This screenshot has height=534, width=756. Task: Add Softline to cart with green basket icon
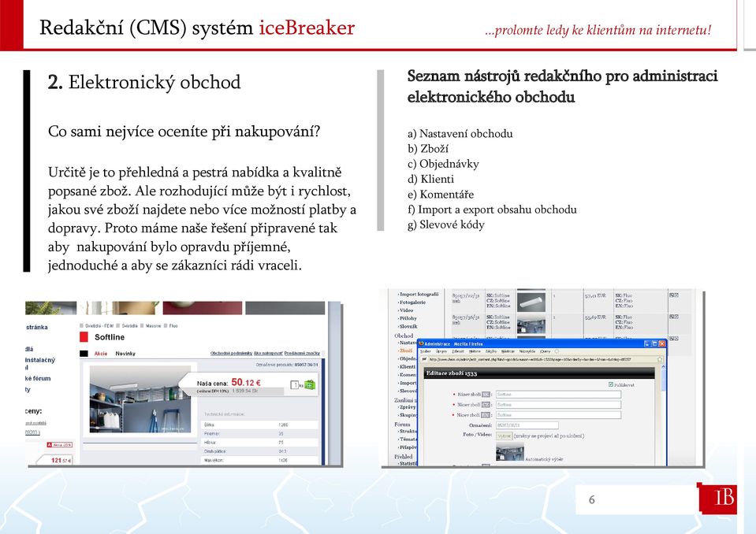click(310, 384)
